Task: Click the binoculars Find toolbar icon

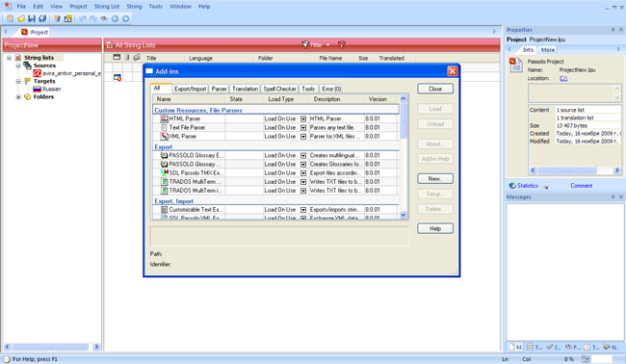Action: 104,18
